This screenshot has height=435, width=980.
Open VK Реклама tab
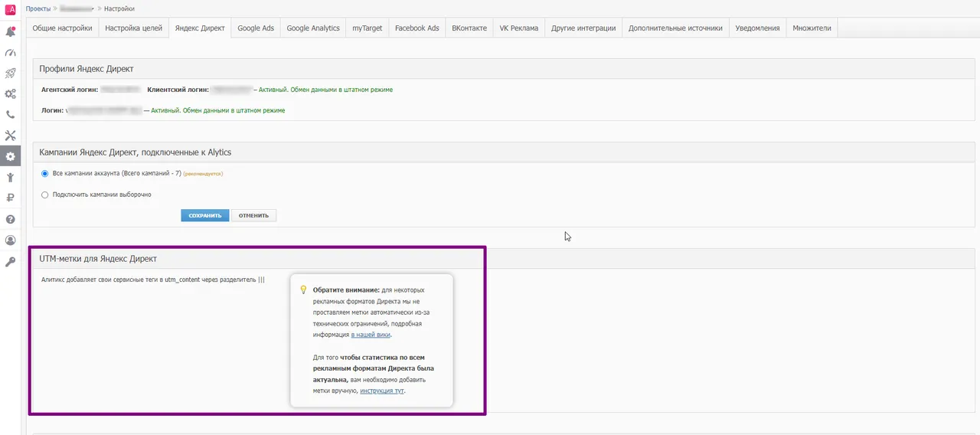pyautogui.click(x=519, y=28)
